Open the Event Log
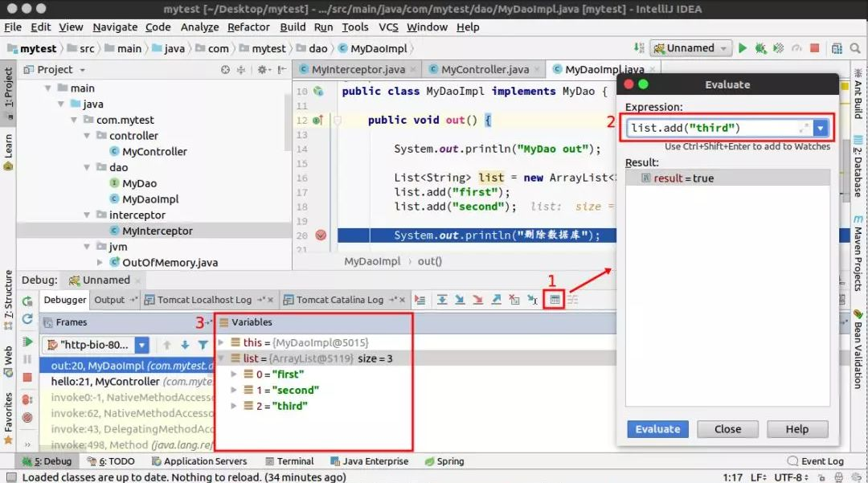 [x=816, y=461]
